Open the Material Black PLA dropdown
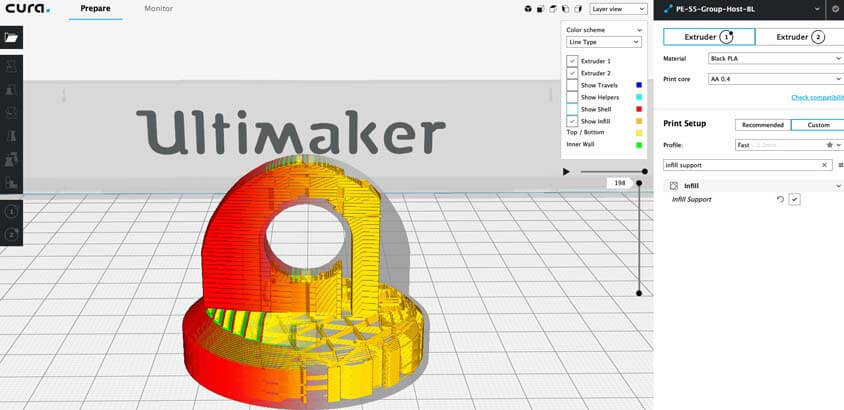 point(776,59)
